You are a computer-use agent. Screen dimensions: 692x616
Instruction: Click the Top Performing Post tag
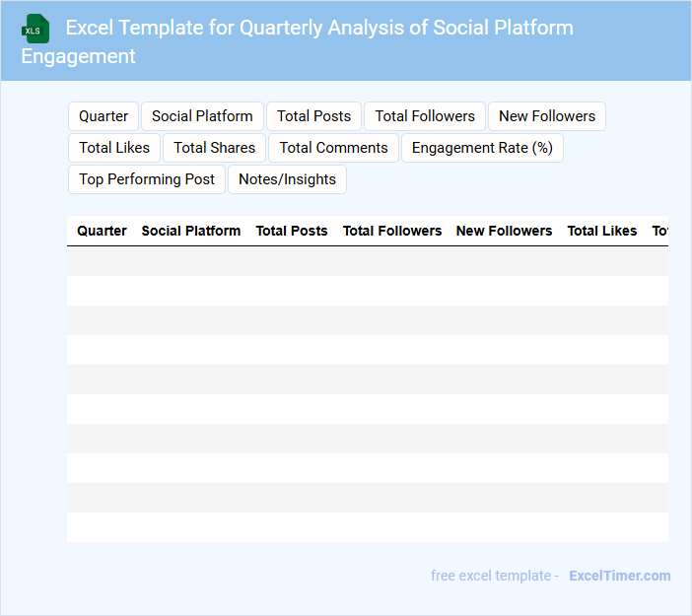[147, 179]
